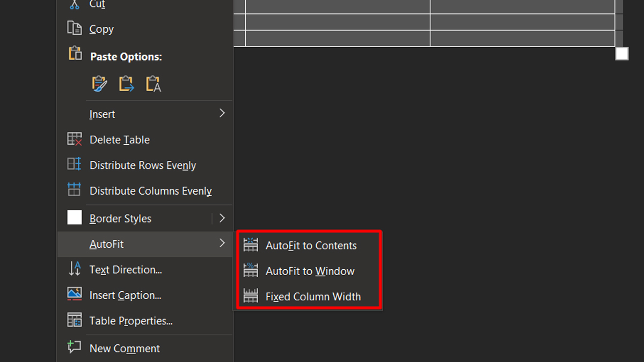This screenshot has height=362, width=644.
Task: Select the Merge Formatting paste icon
Action: [x=127, y=84]
